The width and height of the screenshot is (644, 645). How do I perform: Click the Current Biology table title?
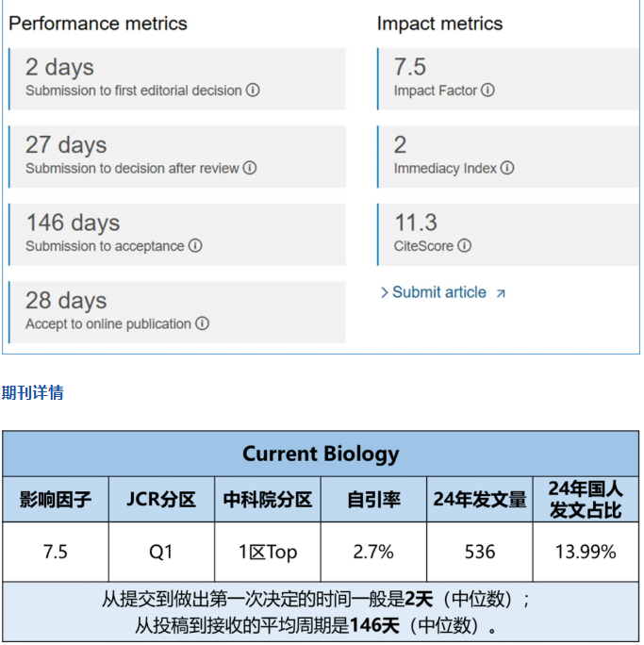tap(321, 454)
